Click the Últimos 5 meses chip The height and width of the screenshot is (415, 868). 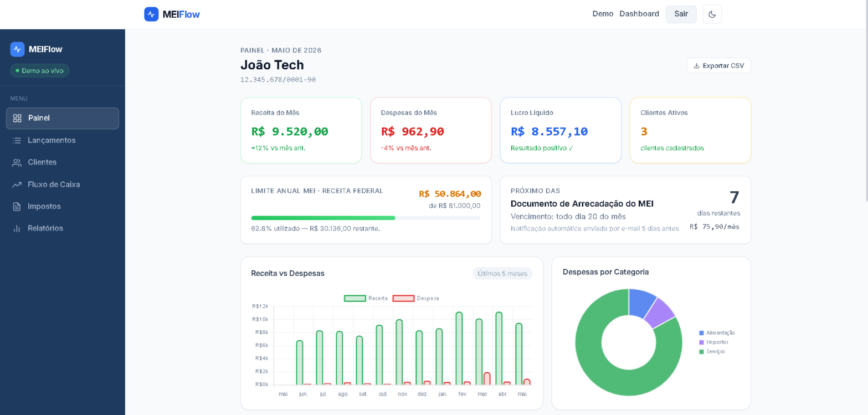pos(502,274)
